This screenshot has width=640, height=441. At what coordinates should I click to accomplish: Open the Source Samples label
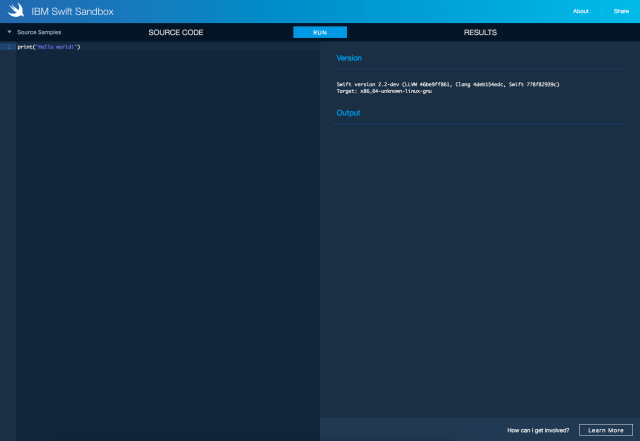(x=39, y=32)
